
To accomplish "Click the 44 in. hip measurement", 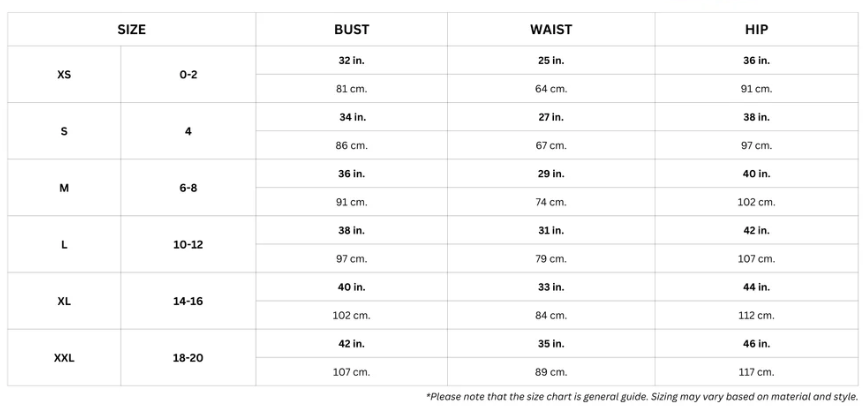I will coord(756,287).
